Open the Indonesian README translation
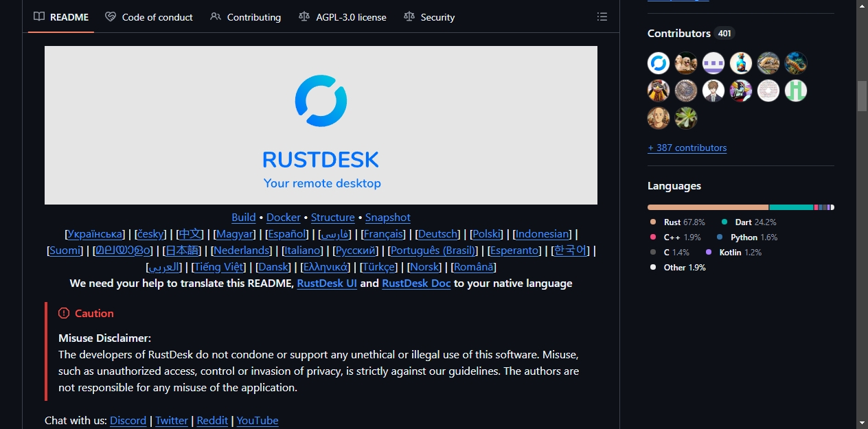 pyautogui.click(x=542, y=233)
